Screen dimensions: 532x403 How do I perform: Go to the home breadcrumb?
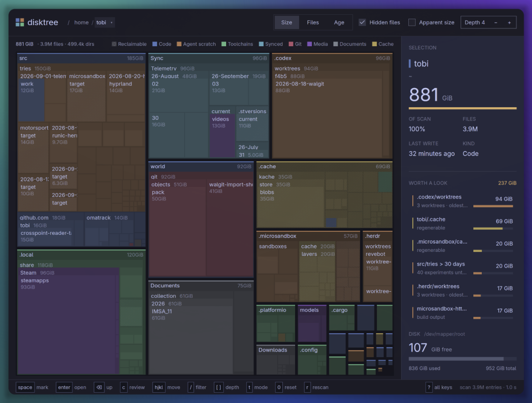click(x=81, y=22)
